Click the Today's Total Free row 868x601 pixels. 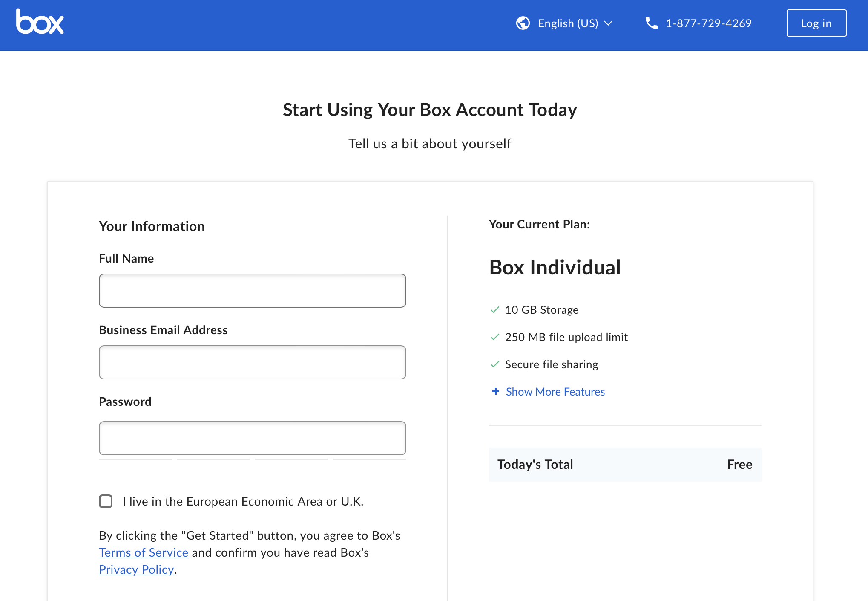pos(625,465)
